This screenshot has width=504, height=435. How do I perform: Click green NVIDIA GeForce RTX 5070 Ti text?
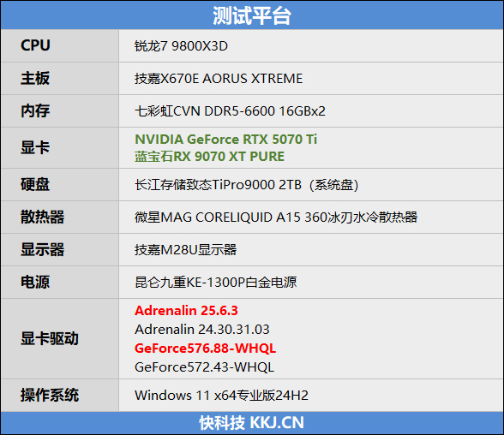pos(225,139)
